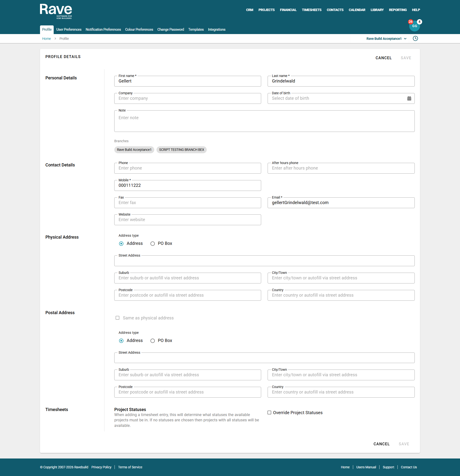Click the SCRIPT TESTING BRANCH BEX chip

(181, 150)
